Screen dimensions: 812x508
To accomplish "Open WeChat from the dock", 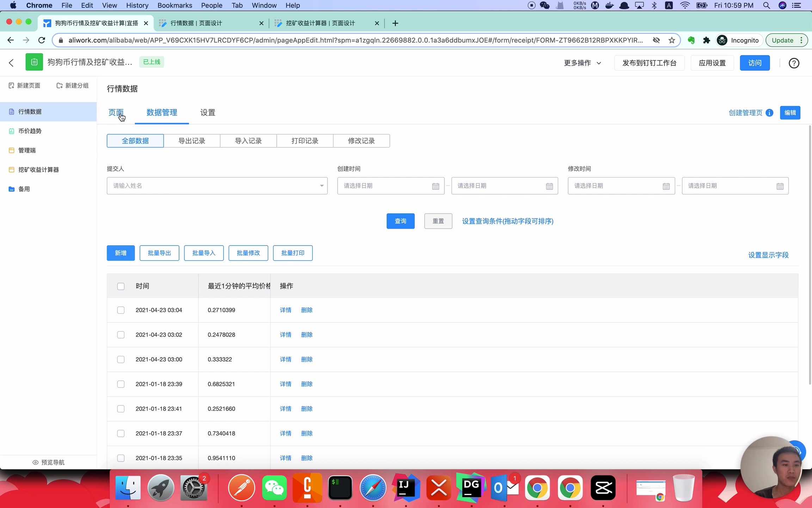I will [274, 488].
